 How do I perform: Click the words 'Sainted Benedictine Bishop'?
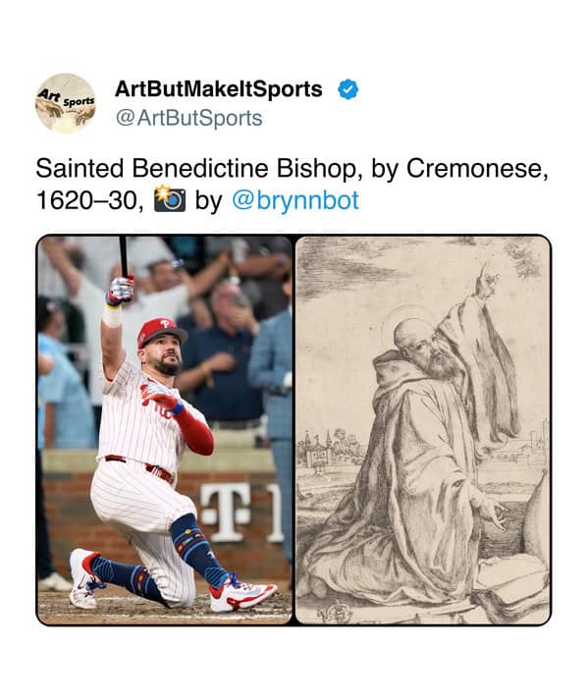coord(196,169)
